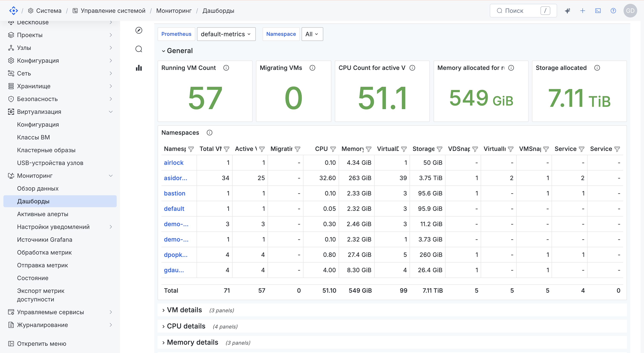Open the console terminal icon

[x=598, y=11]
